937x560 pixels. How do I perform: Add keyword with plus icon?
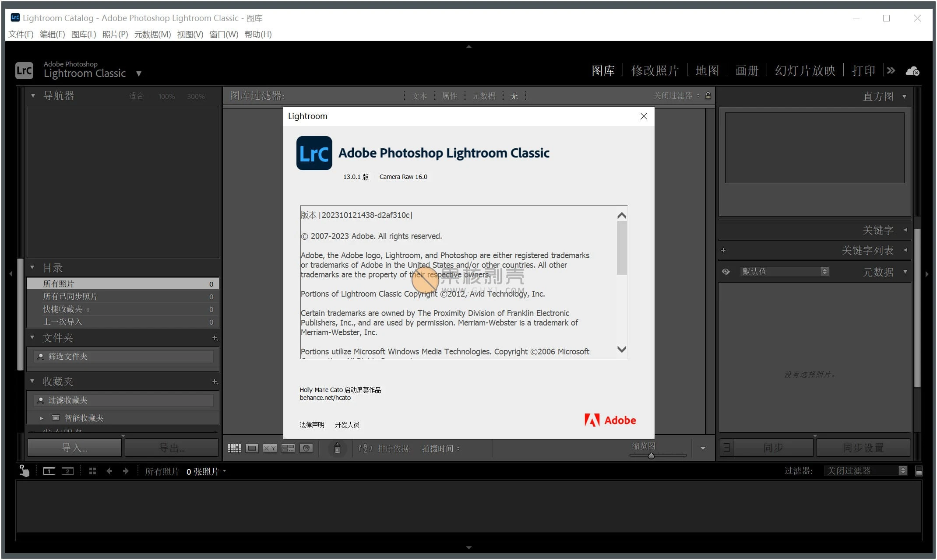tap(723, 250)
